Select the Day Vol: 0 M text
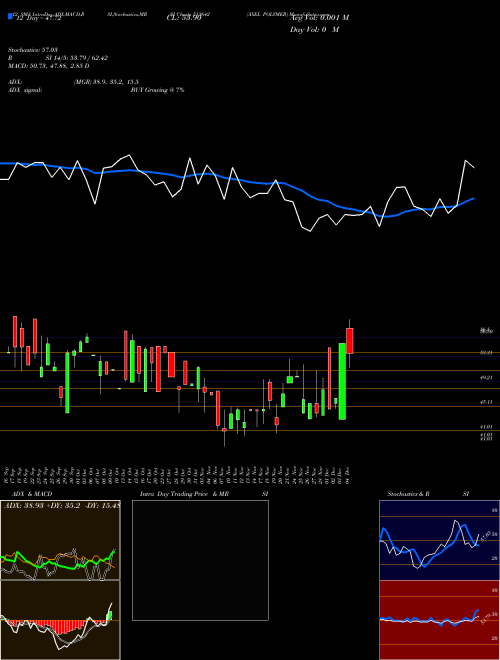This screenshot has width=500, height=660. pyautogui.click(x=314, y=29)
